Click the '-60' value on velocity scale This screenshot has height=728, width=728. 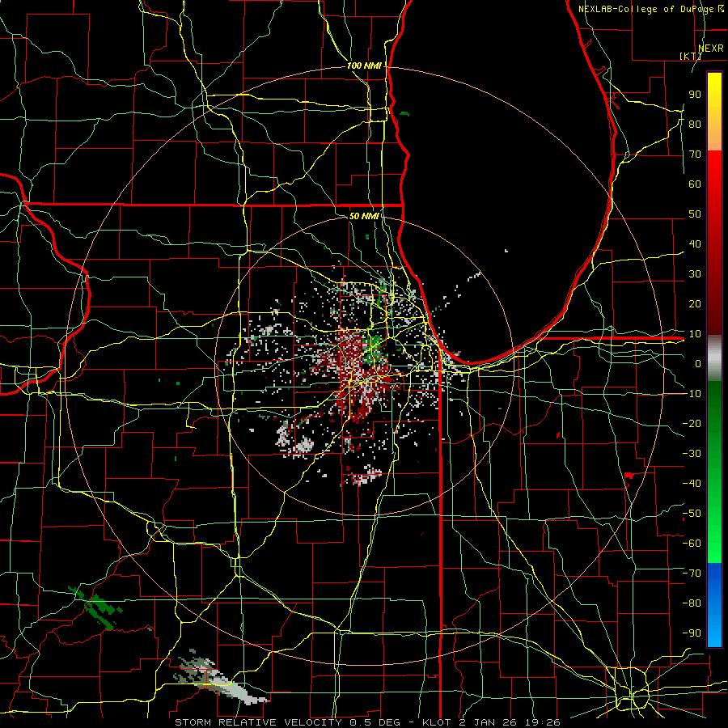tap(692, 544)
